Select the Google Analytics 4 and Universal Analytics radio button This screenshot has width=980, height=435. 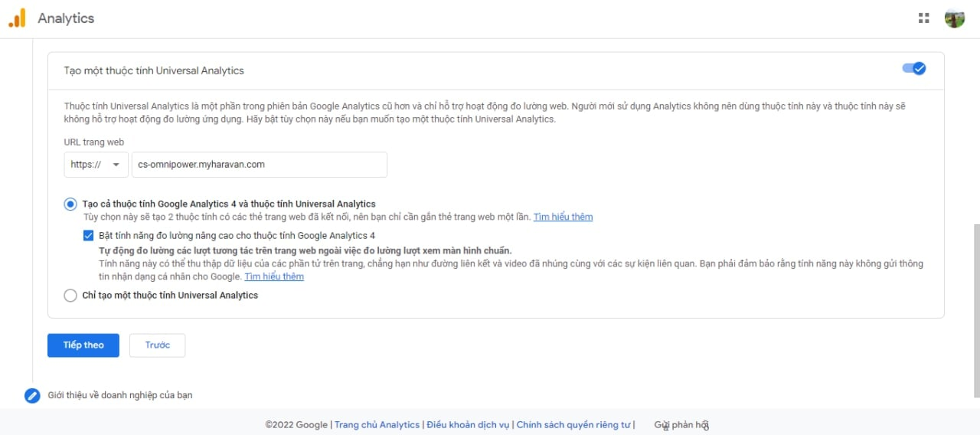click(x=70, y=204)
